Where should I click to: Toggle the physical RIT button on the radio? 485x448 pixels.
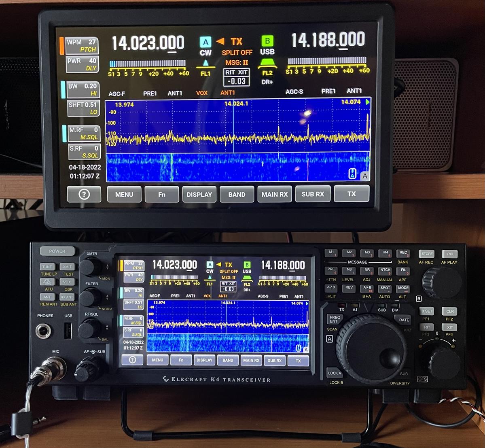coord(427,327)
